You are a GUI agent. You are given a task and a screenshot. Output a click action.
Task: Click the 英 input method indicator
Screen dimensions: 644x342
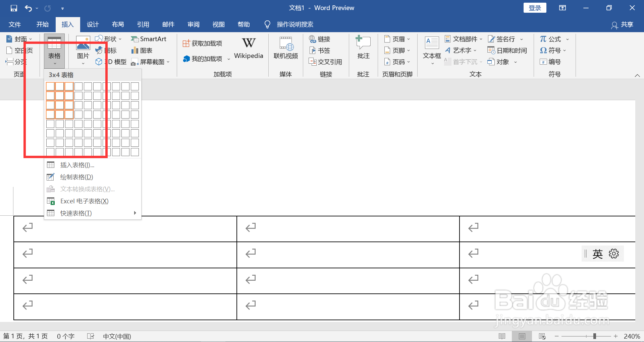point(597,254)
